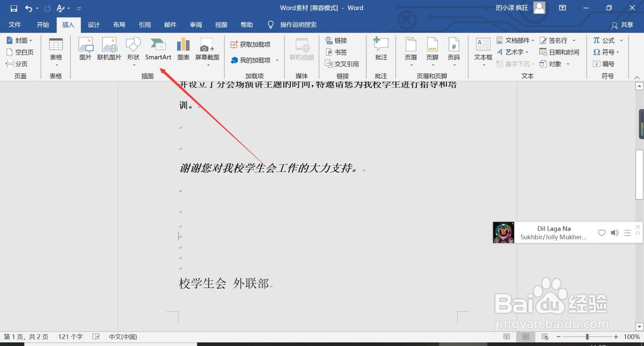Click Share (共享) button
The image size is (644, 346).
[x=622, y=25]
